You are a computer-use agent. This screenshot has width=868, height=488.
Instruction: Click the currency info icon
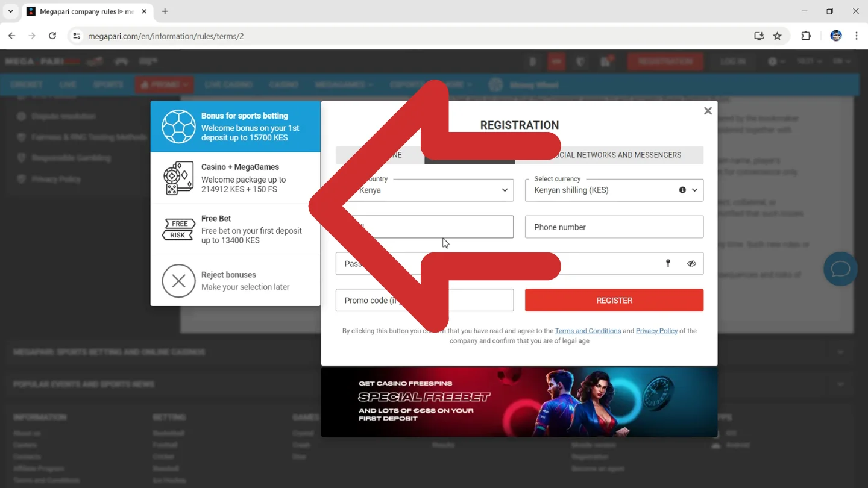point(682,190)
